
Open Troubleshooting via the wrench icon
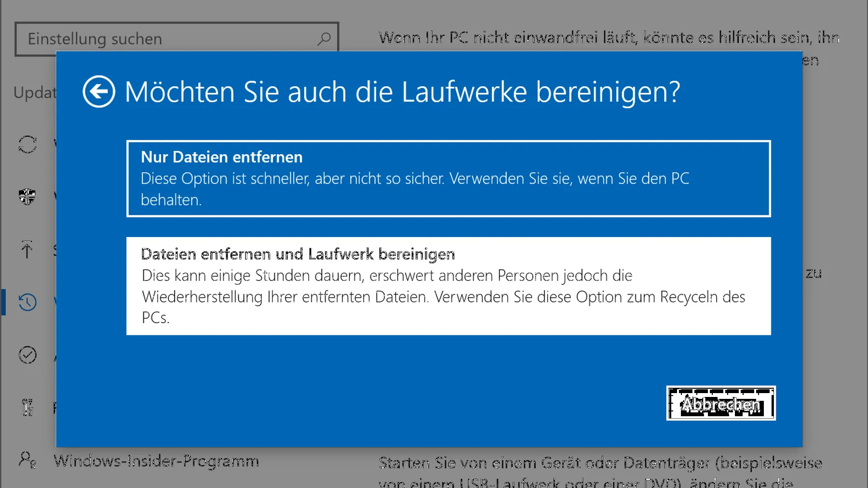tap(27, 408)
